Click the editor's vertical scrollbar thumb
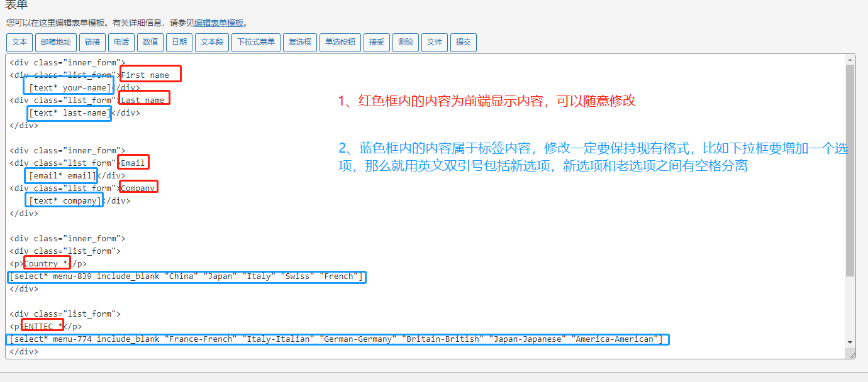Viewport: 868px width, 382px height. click(x=850, y=170)
